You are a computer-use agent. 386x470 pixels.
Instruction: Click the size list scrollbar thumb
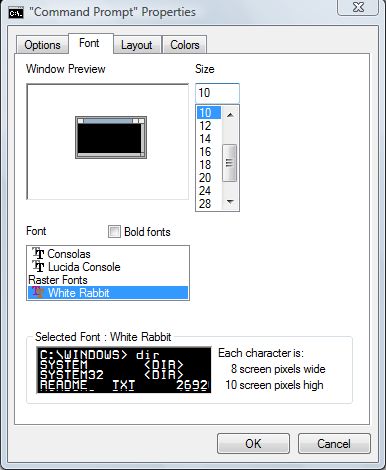pyautogui.click(x=229, y=163)
